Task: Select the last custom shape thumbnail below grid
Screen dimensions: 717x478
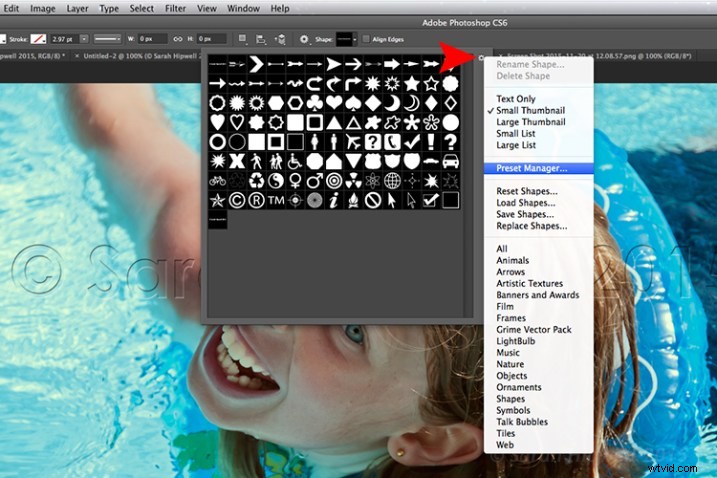Action: tap(217, 220)
